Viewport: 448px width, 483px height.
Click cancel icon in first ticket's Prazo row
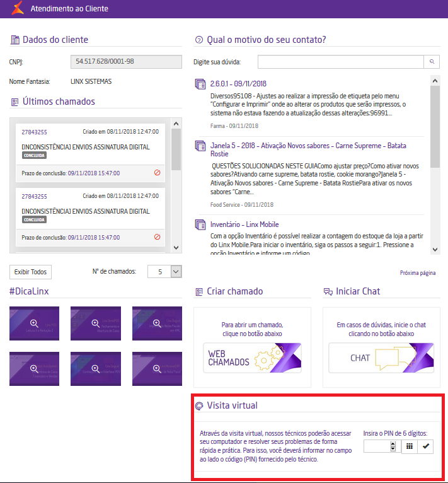point(157,173)
